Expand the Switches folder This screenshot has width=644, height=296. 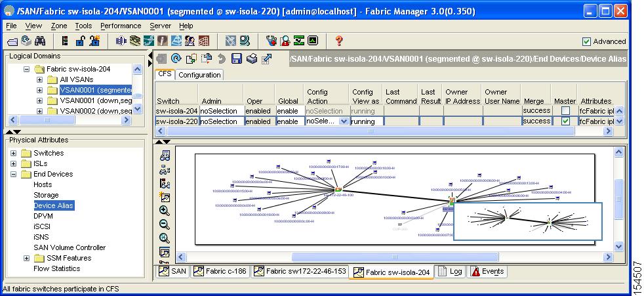pos(14,153)
